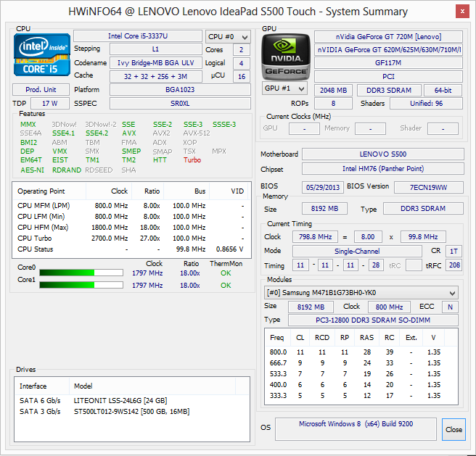The height and width of the screenshot is (456, 476).
Task: Click the Operating Point column header
Action: tap(49, 191)
